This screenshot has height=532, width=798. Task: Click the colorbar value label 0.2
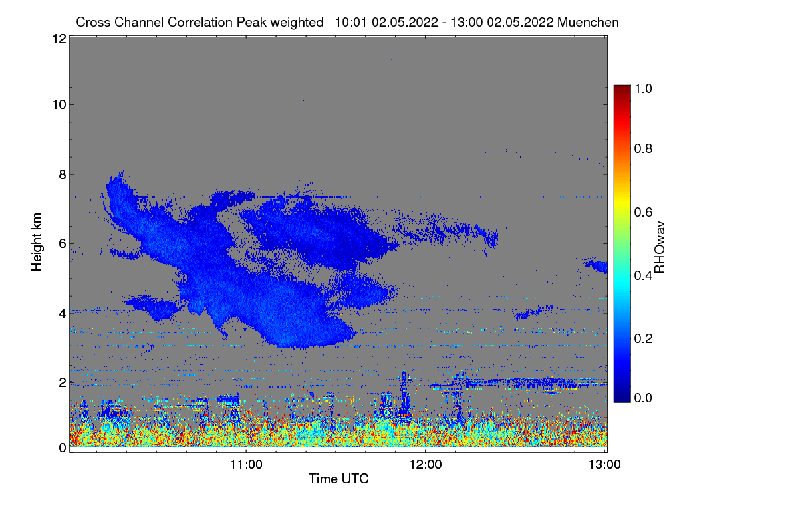[x=644, y=338]
